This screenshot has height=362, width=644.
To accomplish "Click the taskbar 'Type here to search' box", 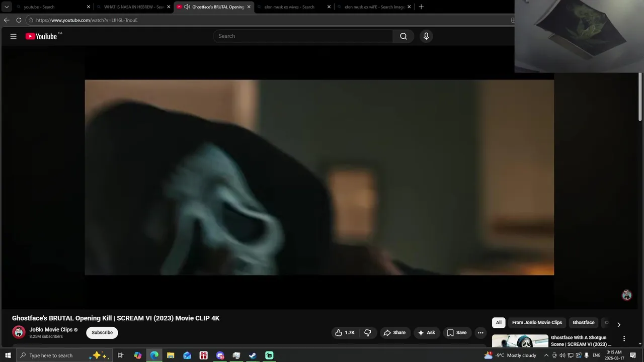I will click(x=64, y=355).
